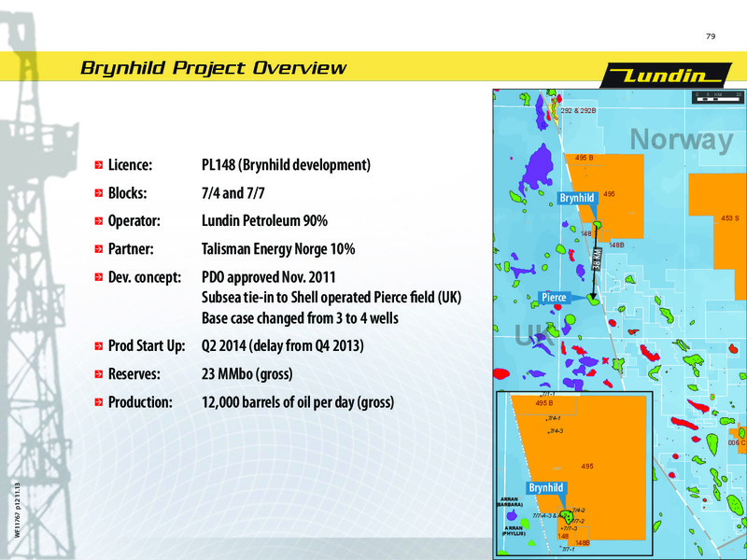Select the line 'Subsea tie-in to Shell operated Pierce field (UK)'
Viewport: 747px width, 560px height.
pos(331,297)
